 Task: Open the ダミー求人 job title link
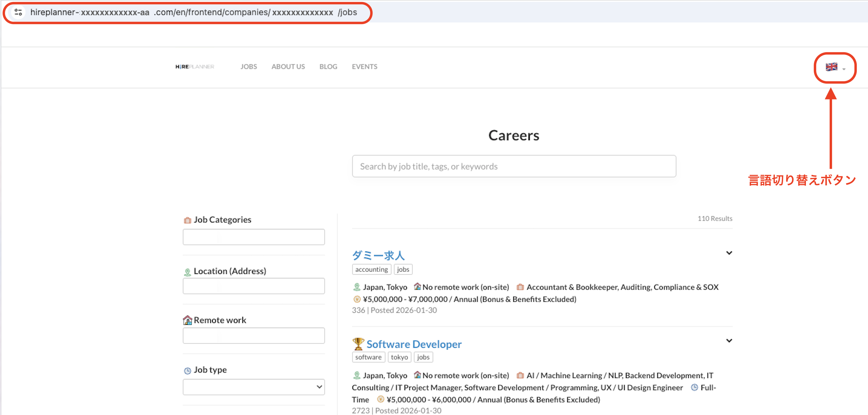(x=378, y=255)
